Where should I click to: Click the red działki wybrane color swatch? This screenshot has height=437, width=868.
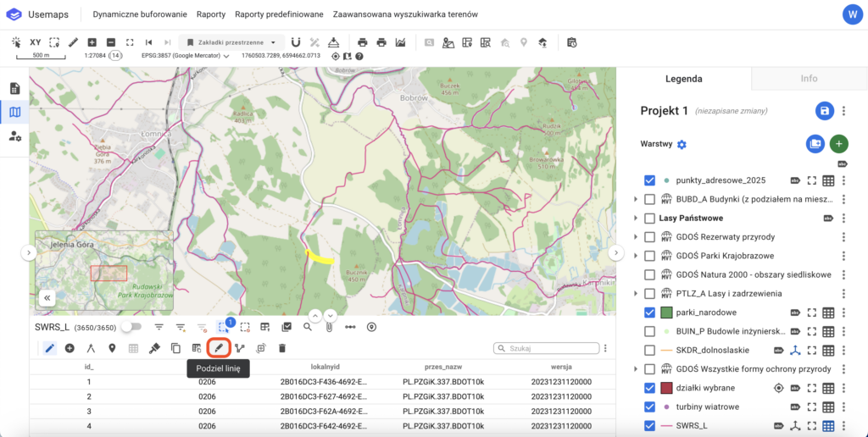665,388
